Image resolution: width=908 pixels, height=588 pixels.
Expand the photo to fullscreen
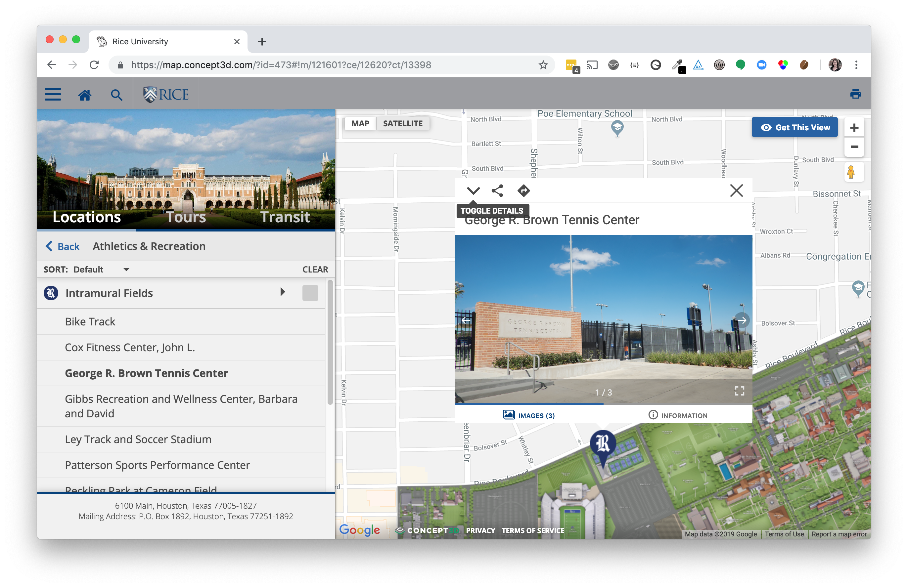pos(739,391)
